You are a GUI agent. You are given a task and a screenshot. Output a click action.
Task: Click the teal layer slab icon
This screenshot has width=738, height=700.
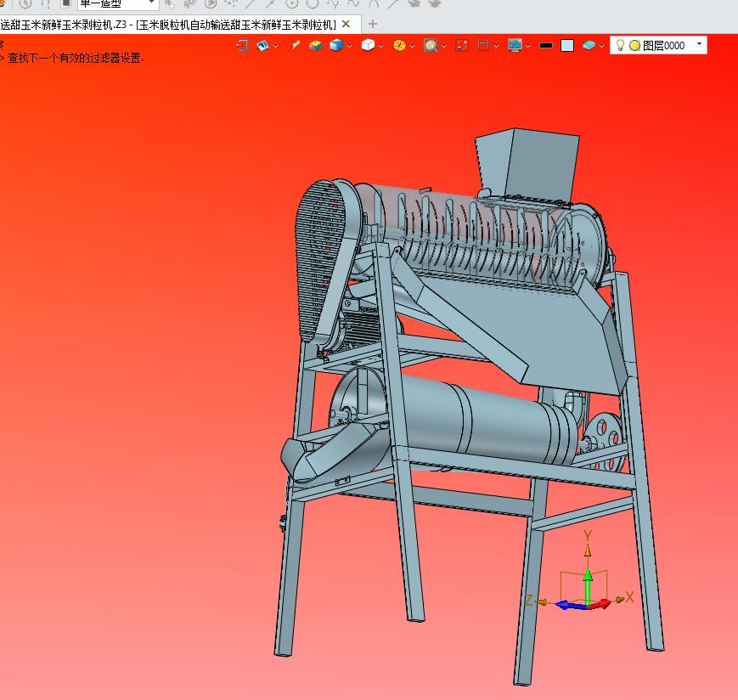click(589, 45)
